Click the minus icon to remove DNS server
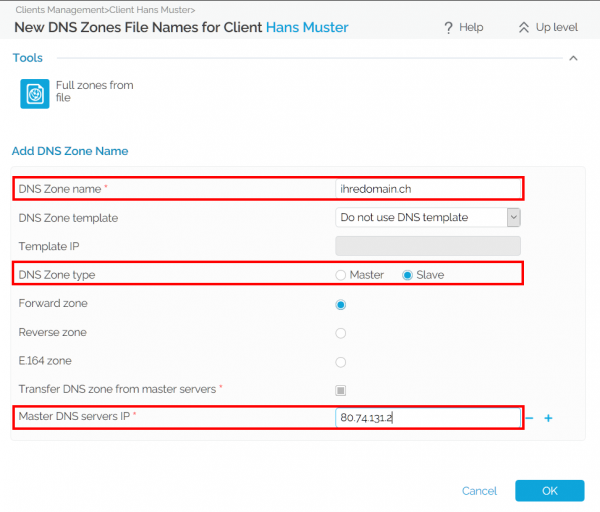Image resolution: width=600 pixels, height=512 pixels. pos(530,418)
